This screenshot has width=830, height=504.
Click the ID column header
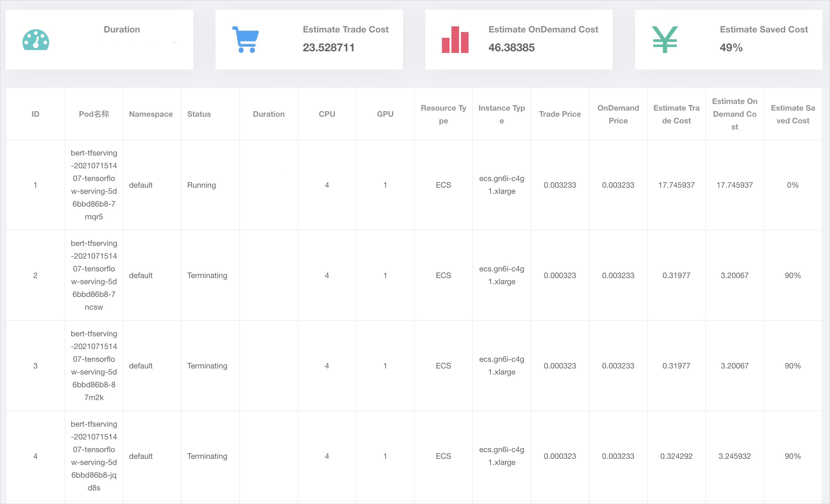point(36,114)
